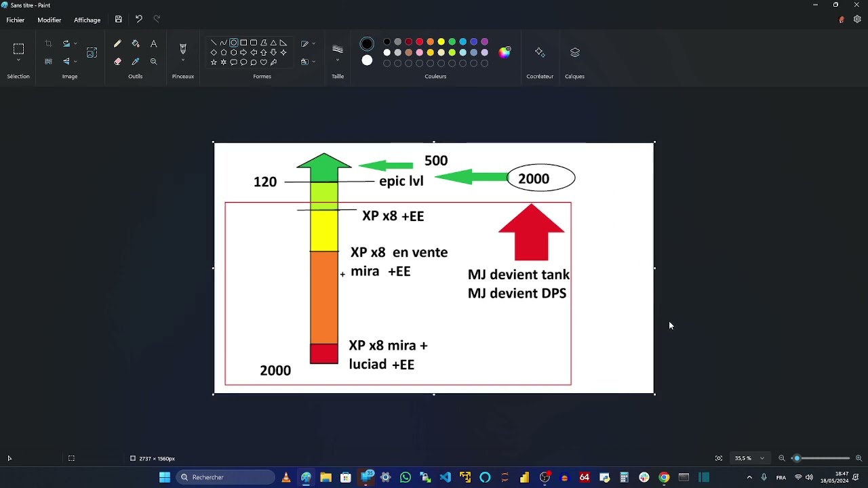The width and height of the screenshot is (868, 488).
Task: Expand the Selection options dropdown
Action: [18, 61]
